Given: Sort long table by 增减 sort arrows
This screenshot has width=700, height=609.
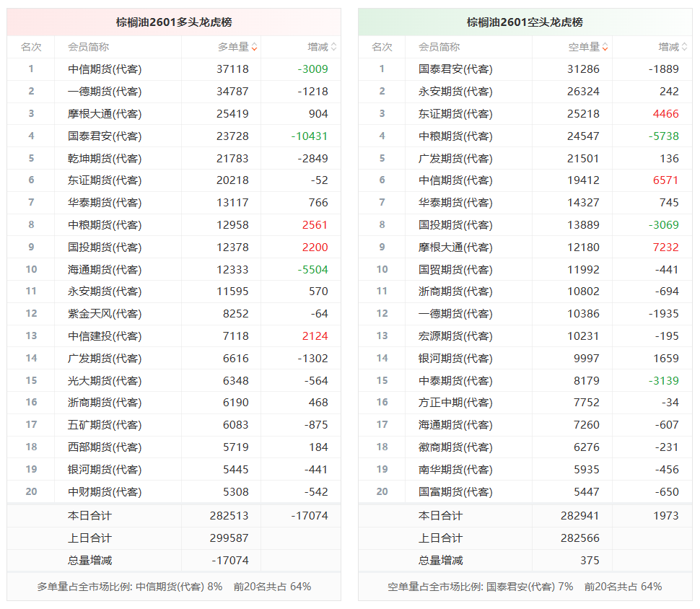Looking at the screenshot, I should (x=334, y=47).
